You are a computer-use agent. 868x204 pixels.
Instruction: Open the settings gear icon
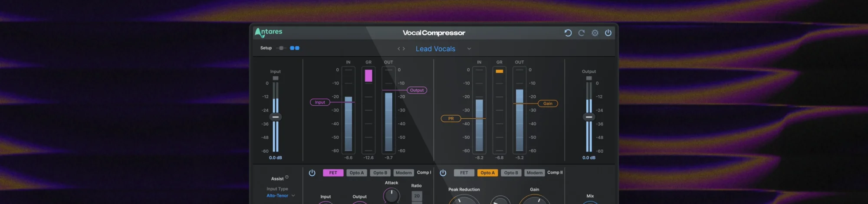595,33
